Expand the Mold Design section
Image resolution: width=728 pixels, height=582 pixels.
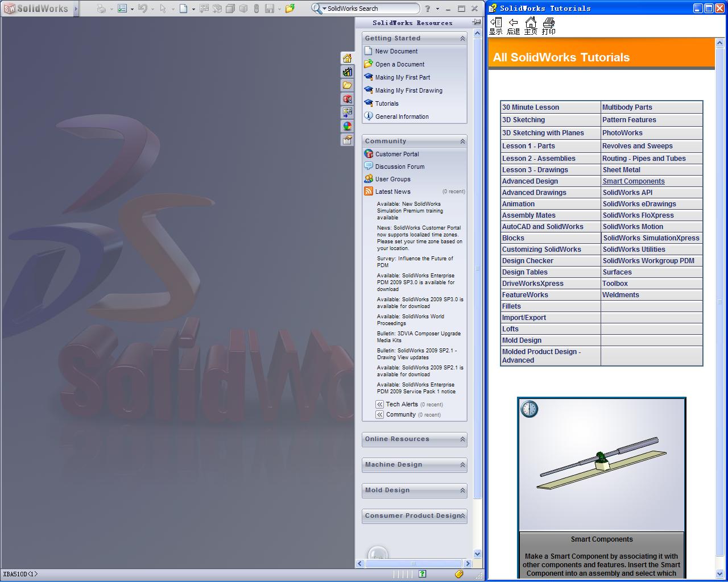click(x=462, y=490)
